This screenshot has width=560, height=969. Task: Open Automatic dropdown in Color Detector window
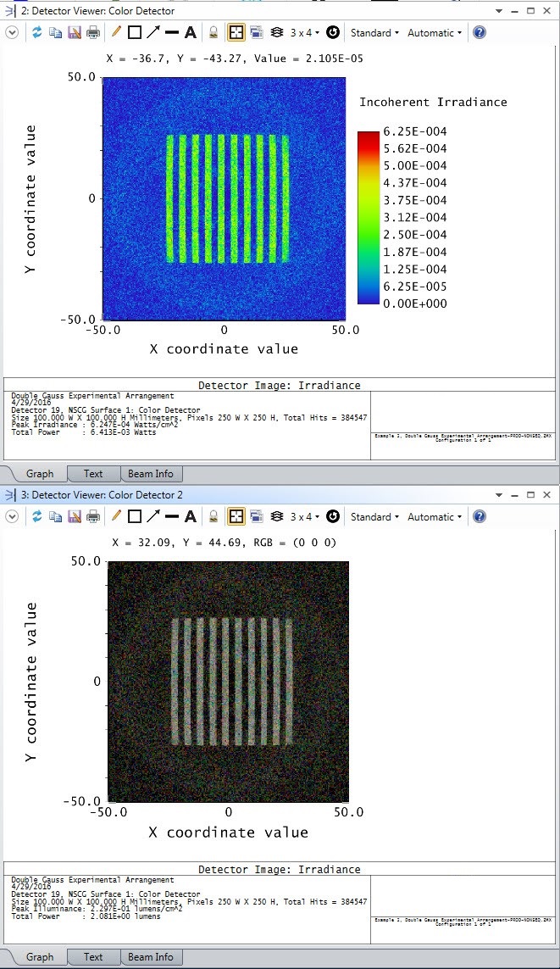click(435, 33)
